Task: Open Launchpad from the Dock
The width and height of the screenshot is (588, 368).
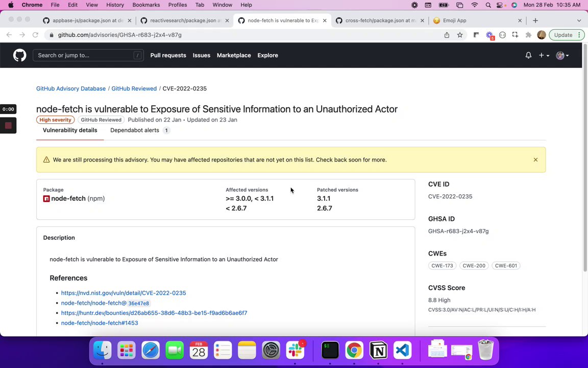Action: [127, 350]
